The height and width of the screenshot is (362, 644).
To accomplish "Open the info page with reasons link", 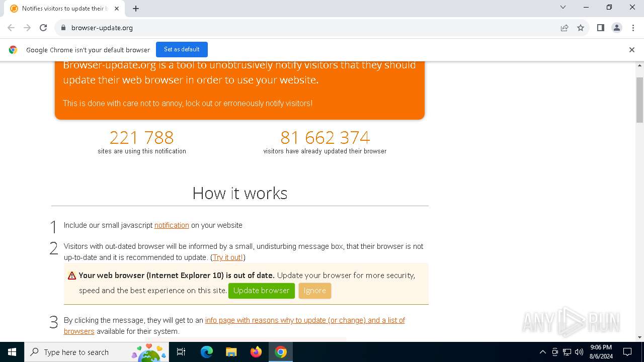I will 234,326.
